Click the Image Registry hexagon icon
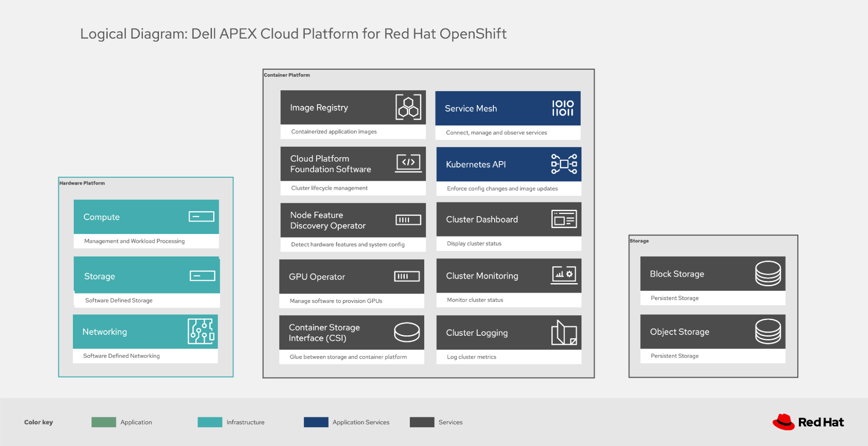868x446 pixels. [x=408, y=107]
